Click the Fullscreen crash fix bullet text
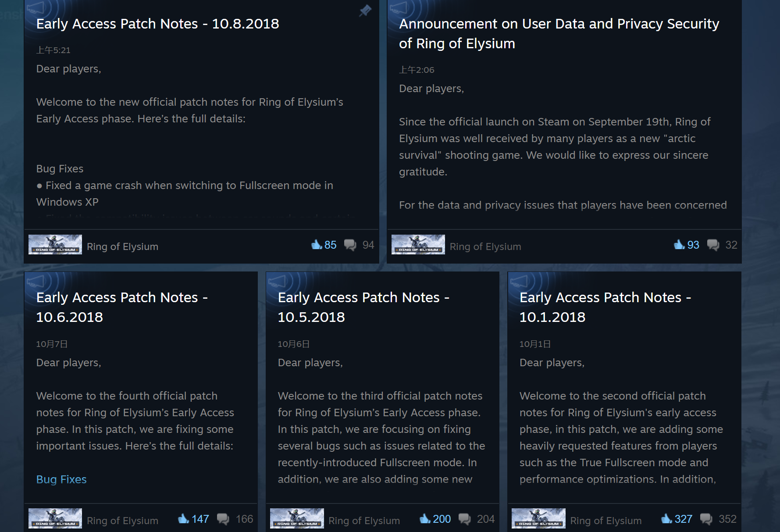The width and height of the screenshot is (780, 532). click(185, 194)
